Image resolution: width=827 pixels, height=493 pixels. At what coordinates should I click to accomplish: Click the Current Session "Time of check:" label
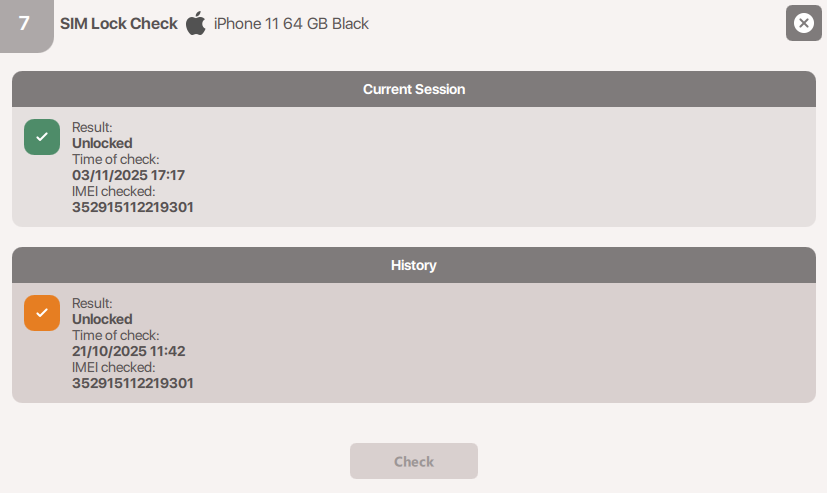coord(115,159)
